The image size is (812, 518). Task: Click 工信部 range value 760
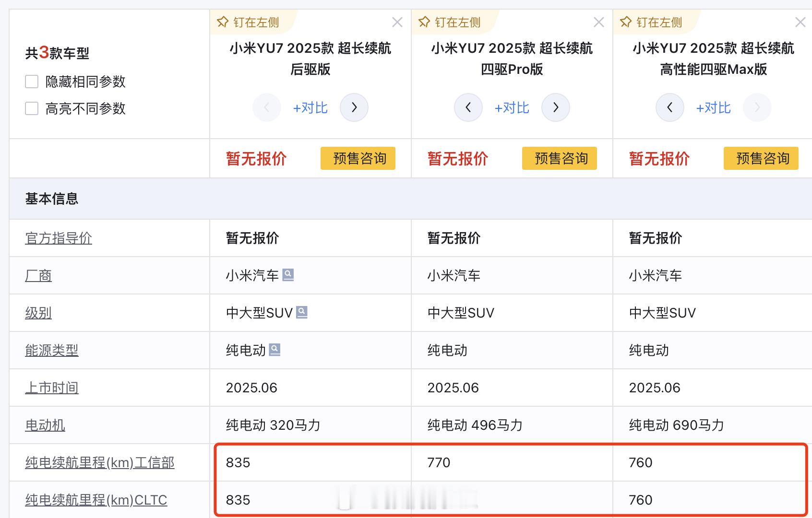[641, 462]
